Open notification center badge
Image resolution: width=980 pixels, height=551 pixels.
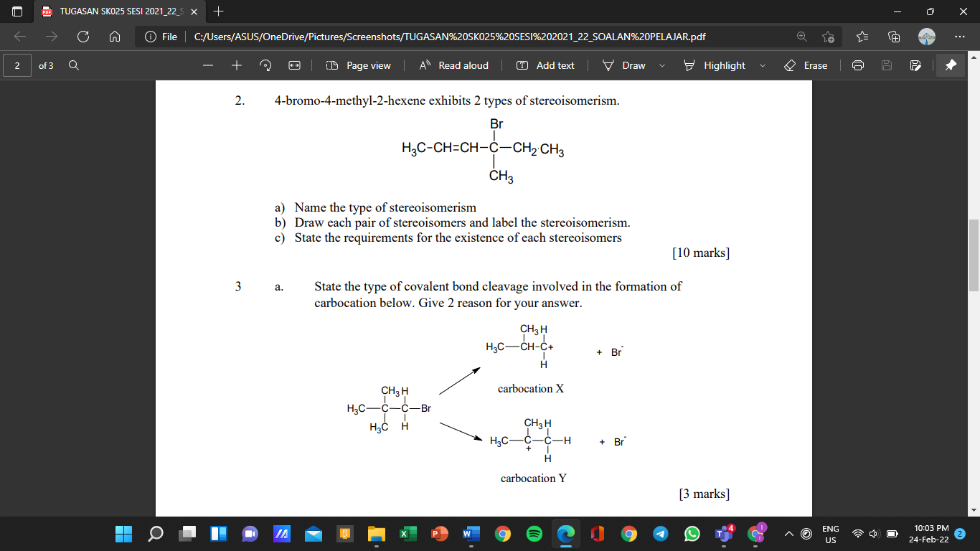[x=961, y=534]
